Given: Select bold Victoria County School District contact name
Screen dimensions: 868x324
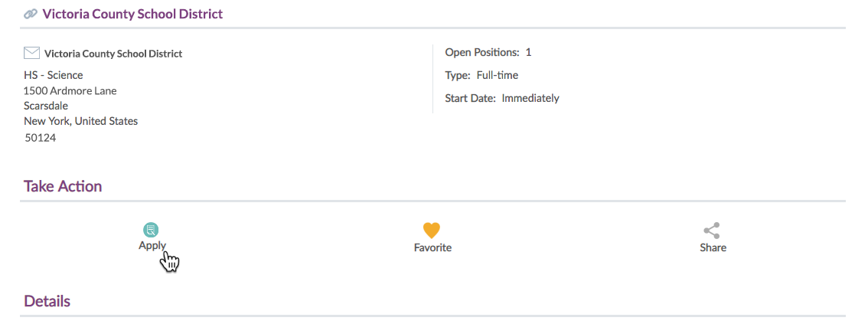Looking at the screenshot, I should 113,54.
